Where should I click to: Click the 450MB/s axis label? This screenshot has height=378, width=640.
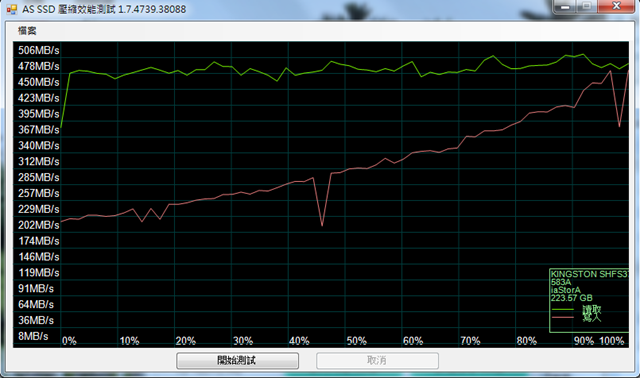(39, 82)
